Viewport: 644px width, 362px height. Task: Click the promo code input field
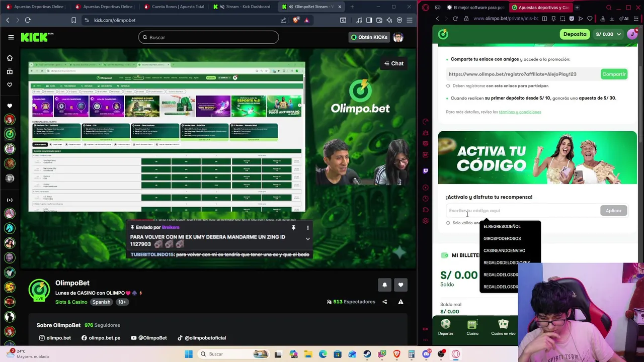(523, 211)
